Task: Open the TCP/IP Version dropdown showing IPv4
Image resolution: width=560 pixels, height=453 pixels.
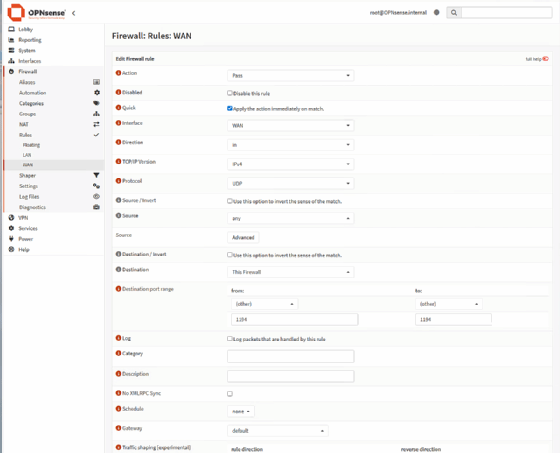Action: [290, 164]
